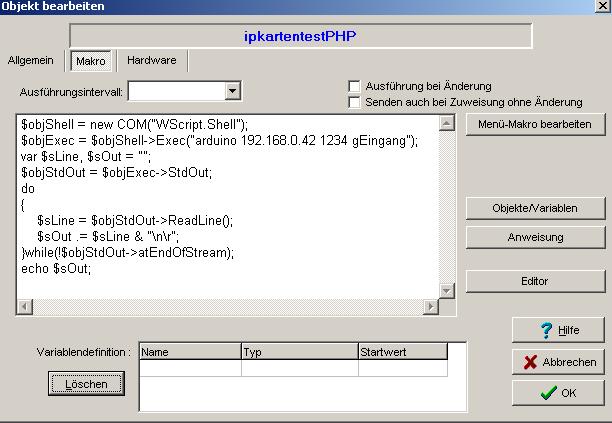Viewport: 612px width, 423px height.
Task: Click Löschen beside the variable table
Action: point(86,384)
